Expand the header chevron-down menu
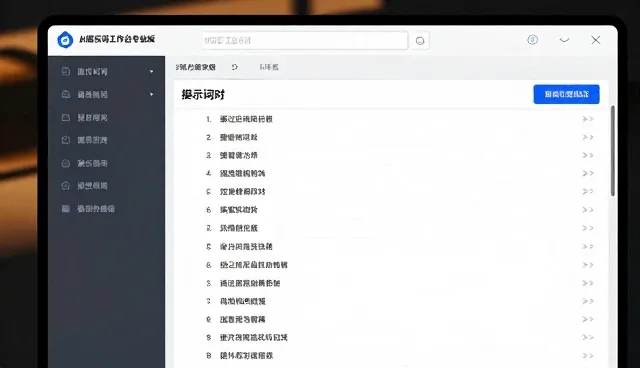 [564, 40]
